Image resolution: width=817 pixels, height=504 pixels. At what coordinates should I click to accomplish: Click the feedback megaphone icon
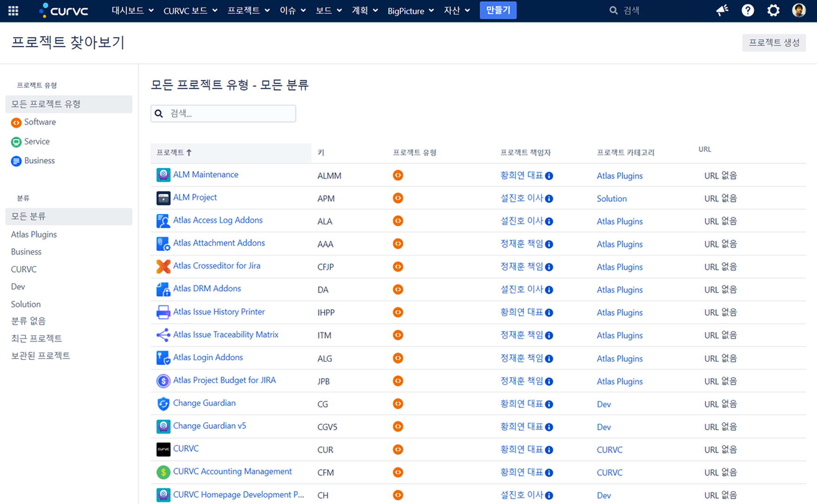pyautogui.click(x=722, y=10)
